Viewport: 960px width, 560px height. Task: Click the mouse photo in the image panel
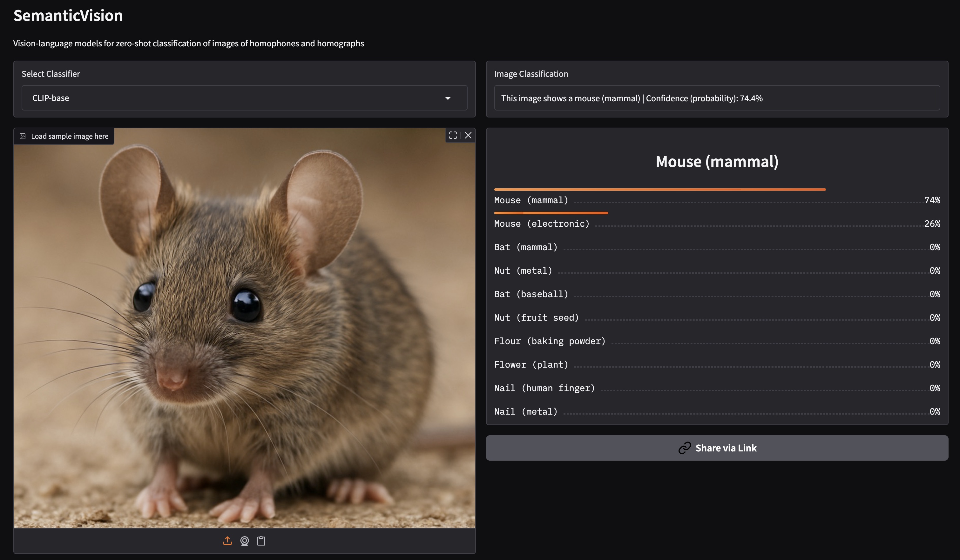[x=244, y=327]
